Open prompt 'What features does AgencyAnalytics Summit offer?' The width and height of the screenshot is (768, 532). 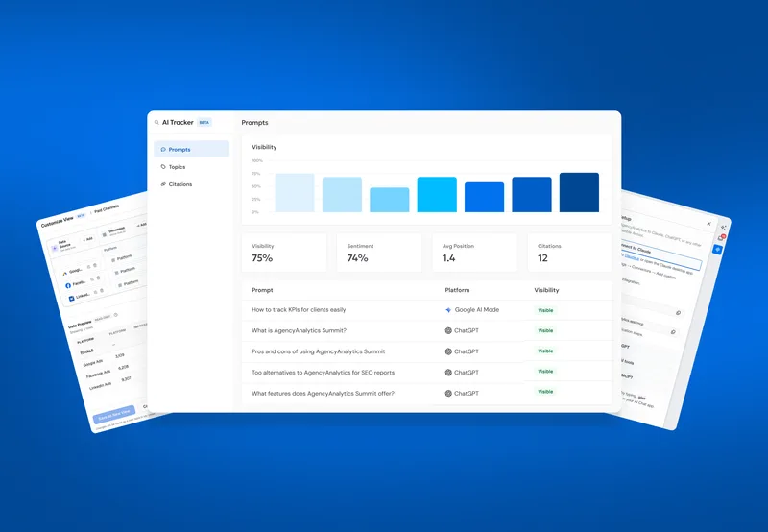pyautogui.click(x=323, y=394)
